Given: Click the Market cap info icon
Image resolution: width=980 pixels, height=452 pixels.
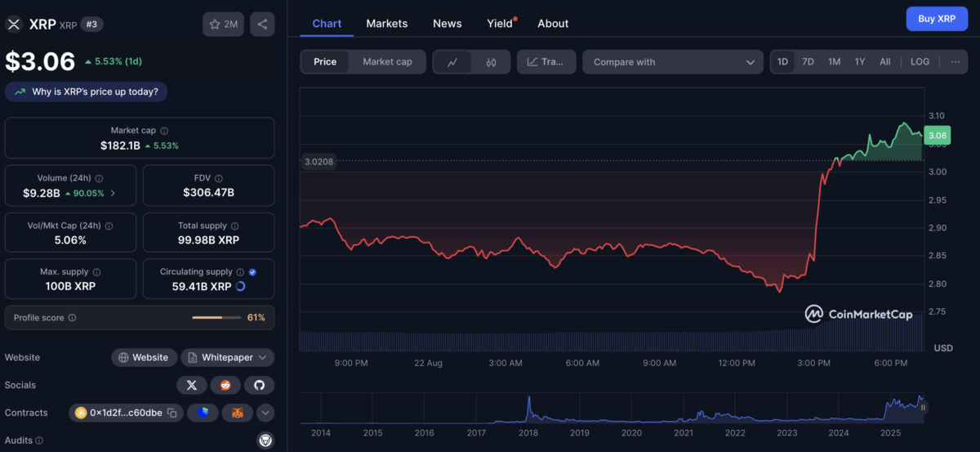Looking at the screenshot, I should point(164,131).
